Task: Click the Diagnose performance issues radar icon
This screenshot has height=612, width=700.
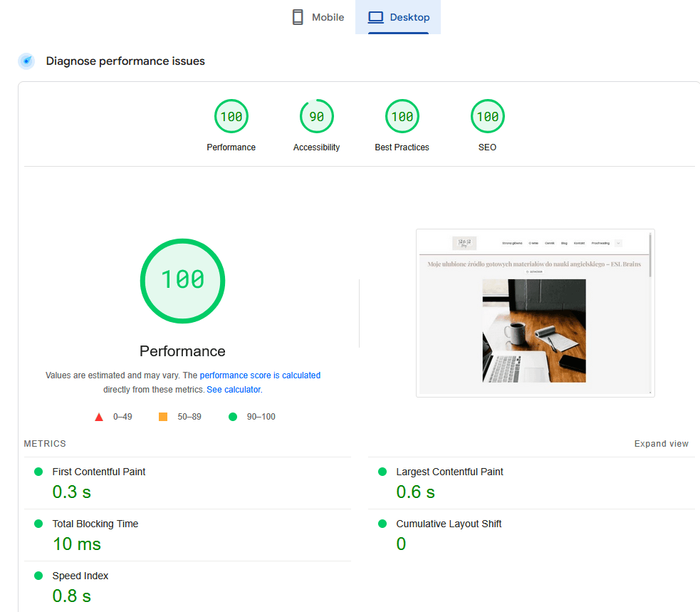Action: click(x=26, y=61)
